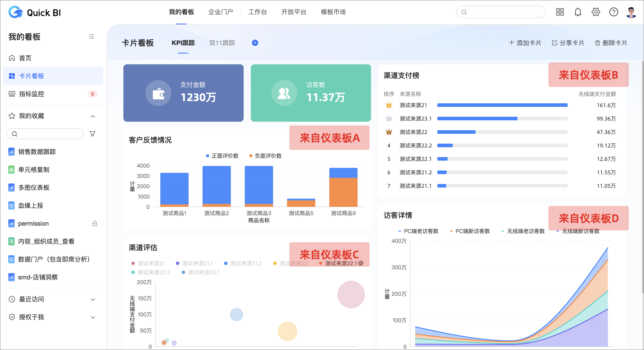Collapse the 我的收藏 section
Viewport: 644px width, 350px height.
(93, 116)
